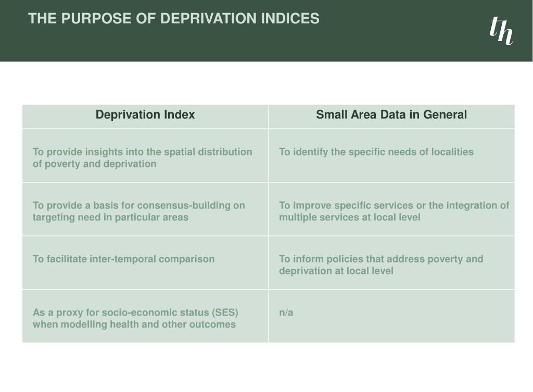This screenshot has width=533, height=392.
Task: Click the th logo icon
Action: tap(501, 31)
